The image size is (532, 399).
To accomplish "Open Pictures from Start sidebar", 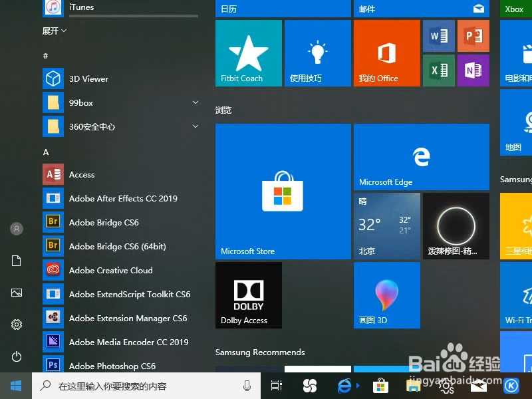I will click(16, 293).
